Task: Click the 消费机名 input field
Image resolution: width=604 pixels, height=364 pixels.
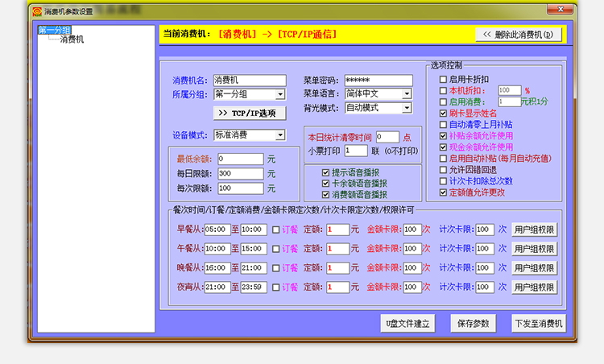Action: point(250,81)
